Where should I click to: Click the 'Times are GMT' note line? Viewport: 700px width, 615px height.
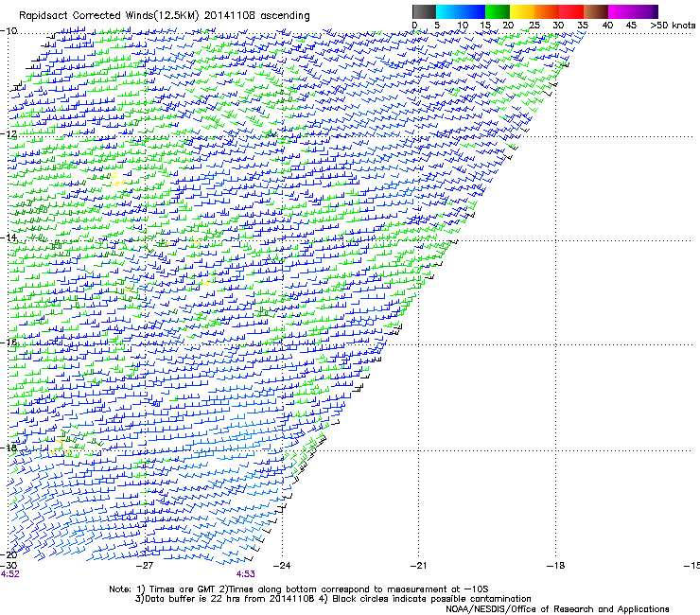299,589
